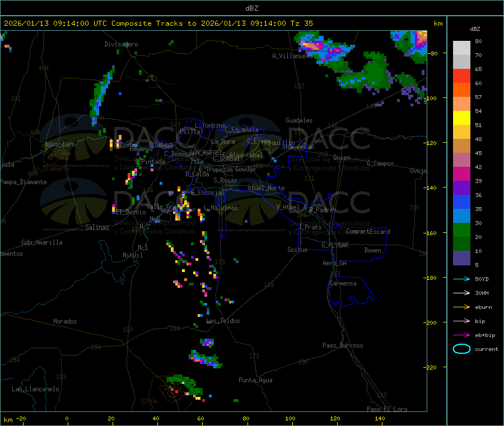The width and height of the screenshot is (504, 426).
Task: Click the green echo cluster near the 2200m peak
Action: click(x=184, y=385)
